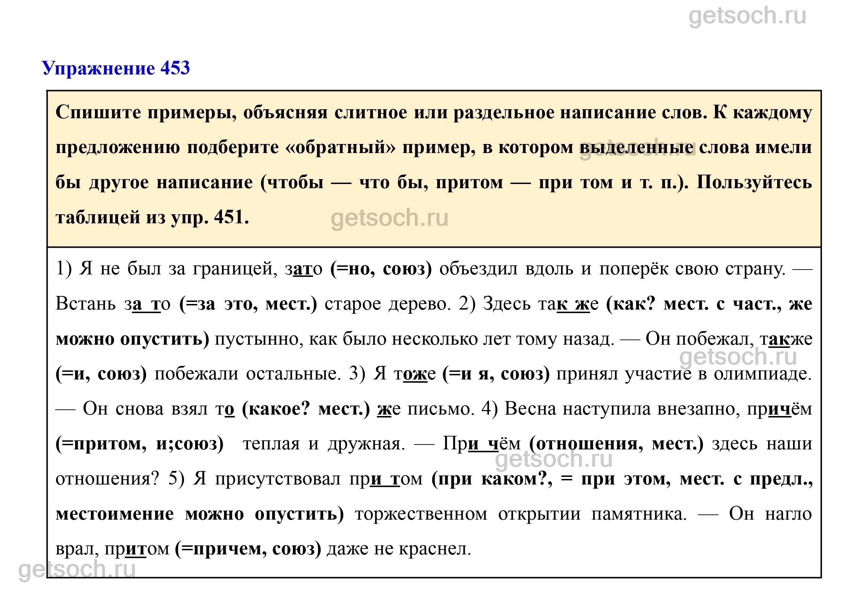Click the underlined word 'притом' in the last line

(137, 549)
